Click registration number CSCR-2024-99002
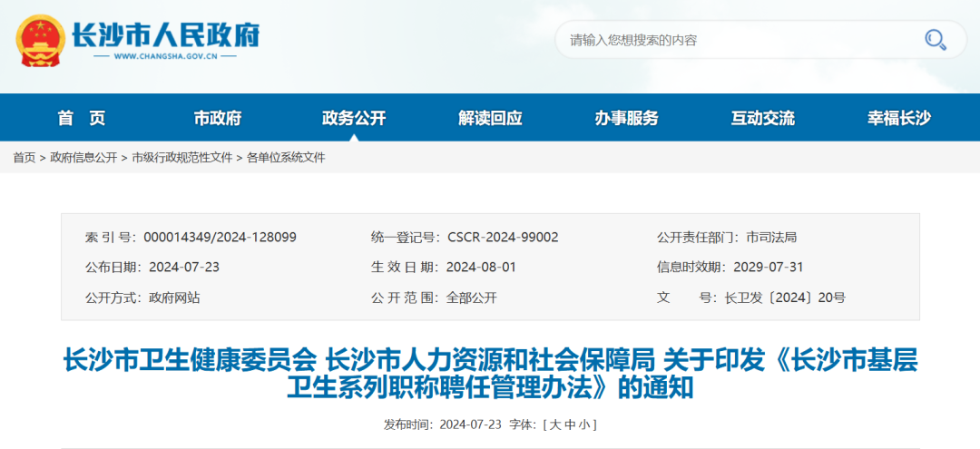980x449 pixels. click(x=503, y=238)
